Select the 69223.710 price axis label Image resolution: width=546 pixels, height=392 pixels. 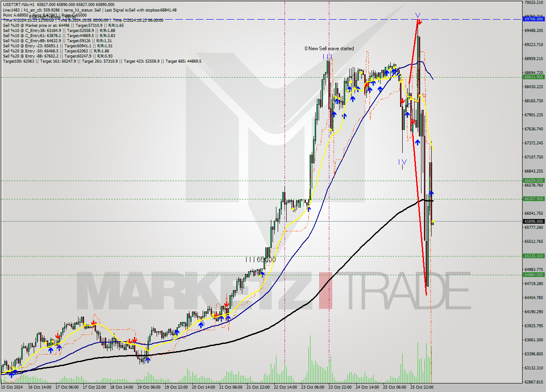pos(534,44)
